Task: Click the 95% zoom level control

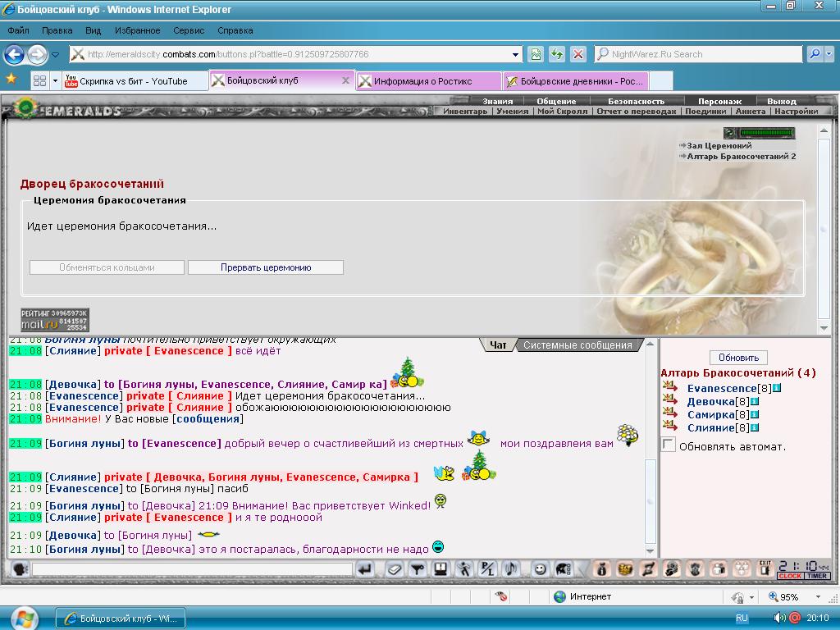Action: 783,597
